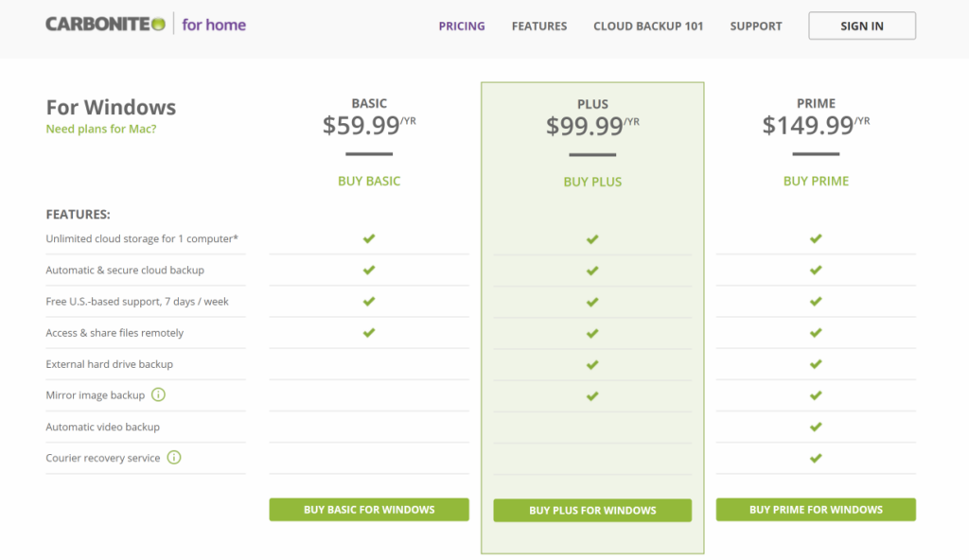Click the BUY BASIC link
969x560 pixels.
(x=369, y=181)
